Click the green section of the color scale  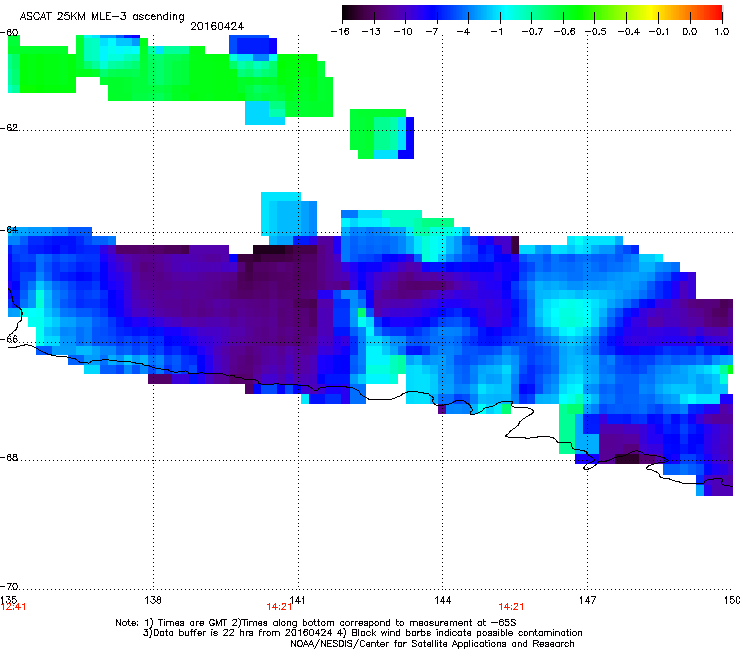click(580, 13)
